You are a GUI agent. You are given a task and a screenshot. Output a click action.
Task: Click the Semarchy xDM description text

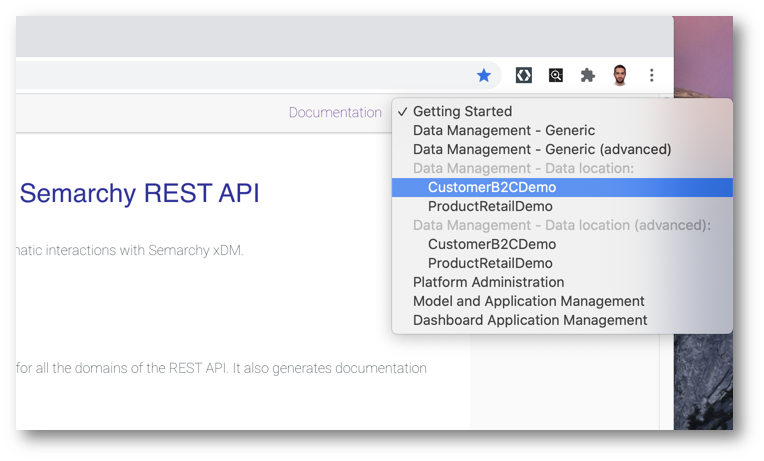(130, 250)
